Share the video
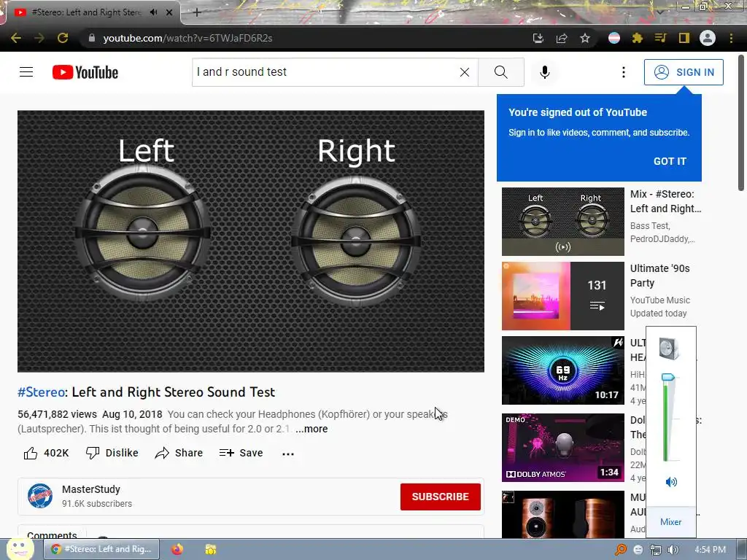The image size is (747, 560). [179, 453]
